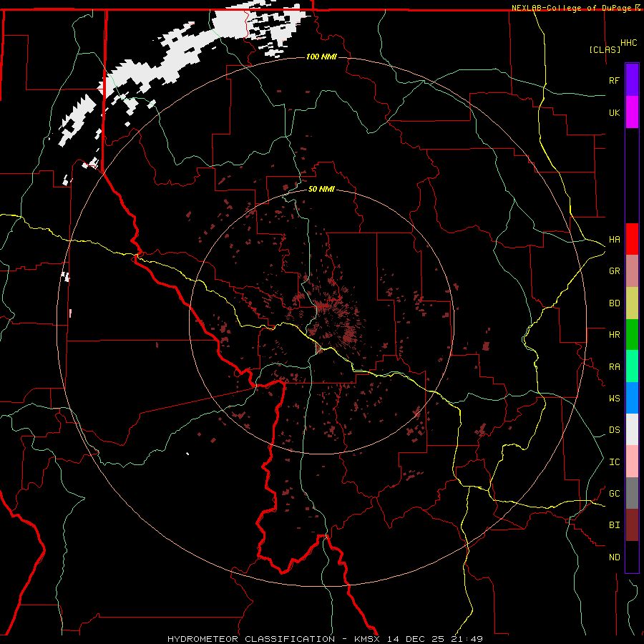
Task: Click the ND black legend swatch
Action: coord(632,557)
